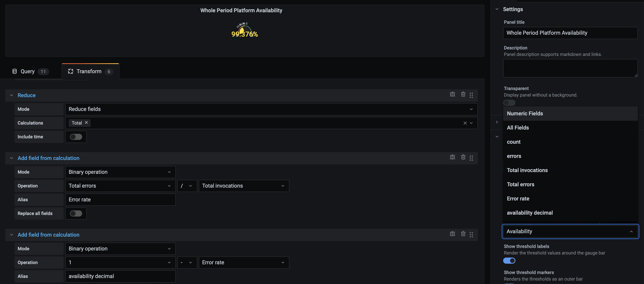Click the drag handle of the Reduce transformation
This screenshot has height=284, width=644.
click(471, 95)
